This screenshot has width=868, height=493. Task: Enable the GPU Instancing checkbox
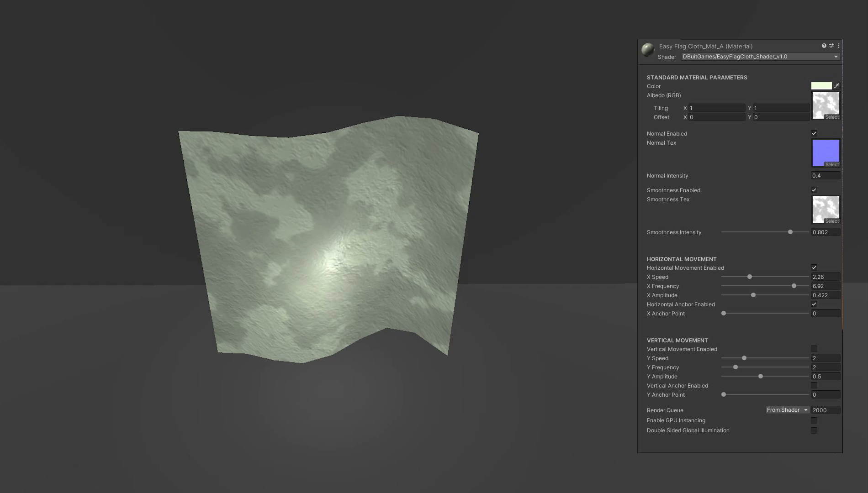814,420
